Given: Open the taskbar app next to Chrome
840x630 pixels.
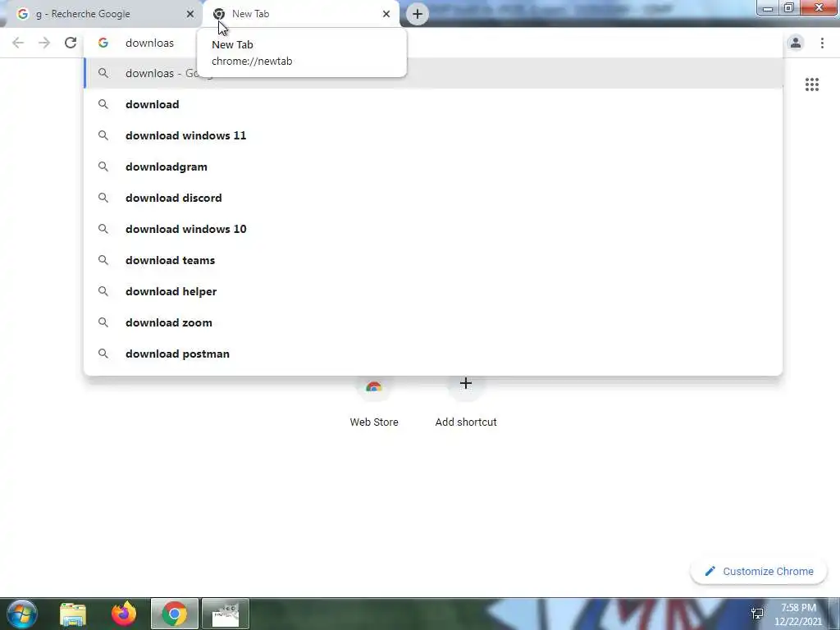Looking at the screenshot, I should [x=226, y=614].
